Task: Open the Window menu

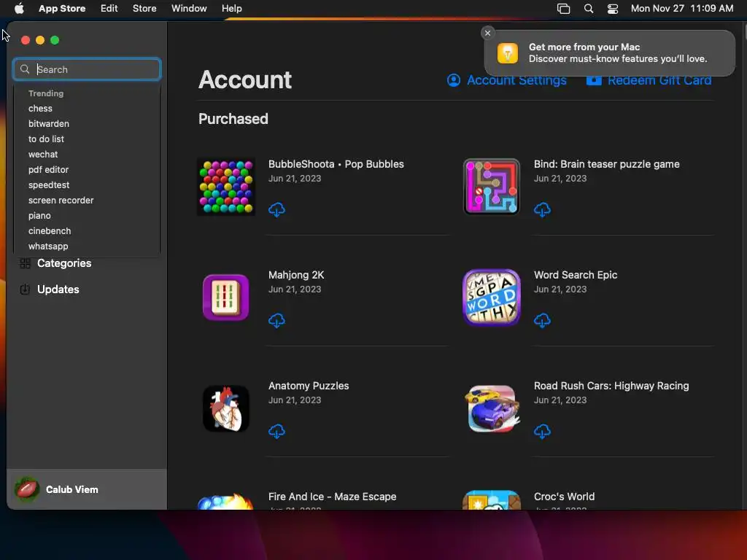Action: 189,9
